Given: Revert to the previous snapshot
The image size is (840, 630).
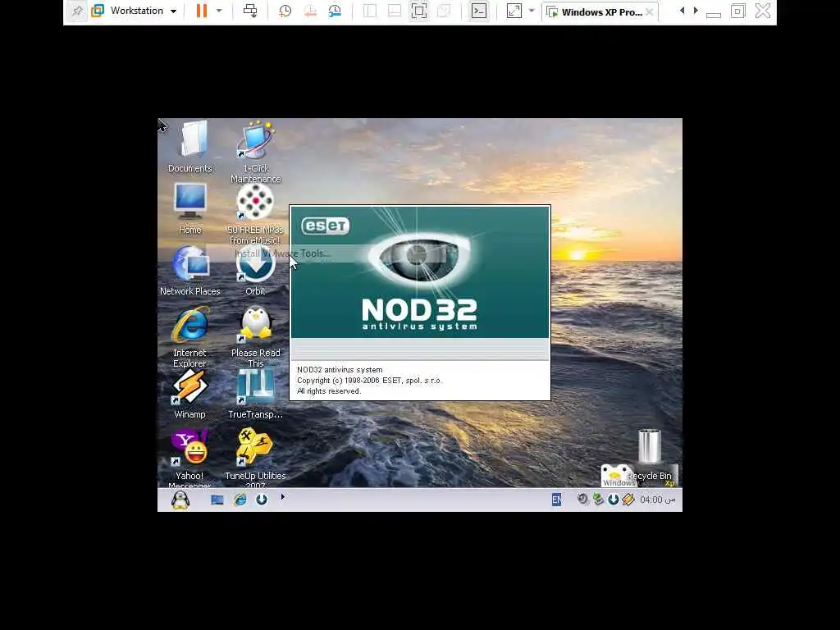Looking at the screenshot, I should (x=309, y=11).
